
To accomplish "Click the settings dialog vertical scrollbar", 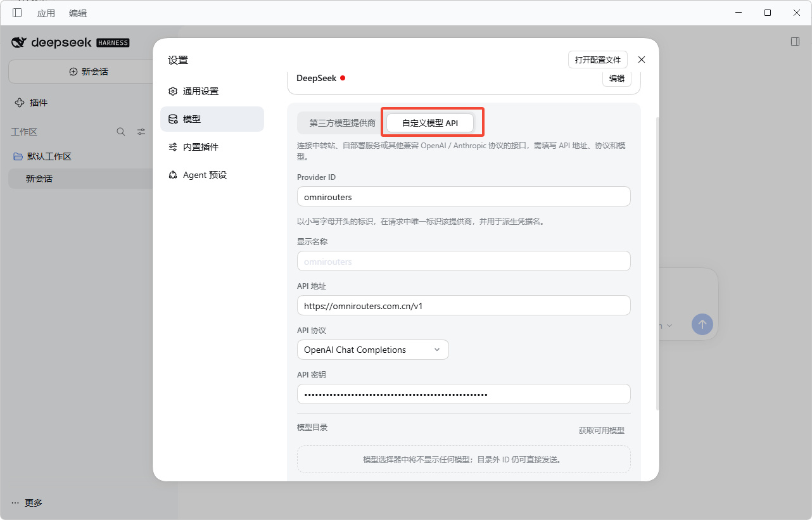I will (657, 263).
